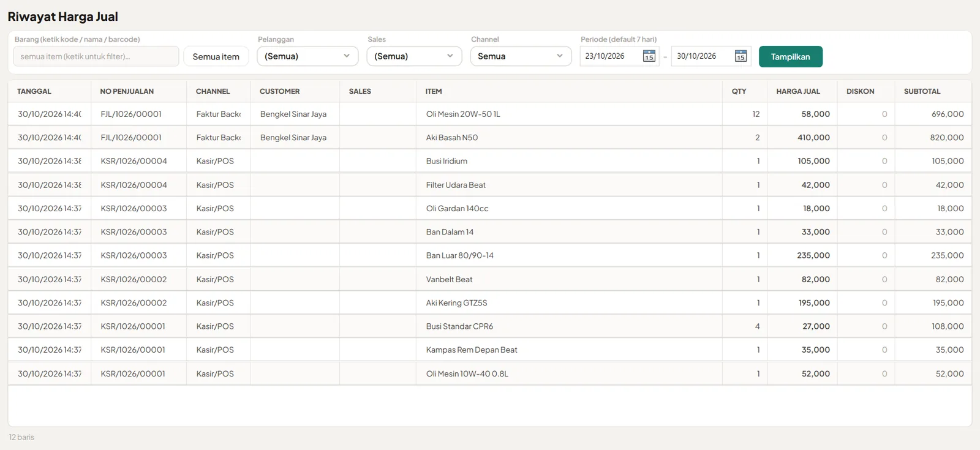Select the Ban Luar 80/90-14 item cell
Image resolution: width=980 pixels, height=450 pixels.
569,255
